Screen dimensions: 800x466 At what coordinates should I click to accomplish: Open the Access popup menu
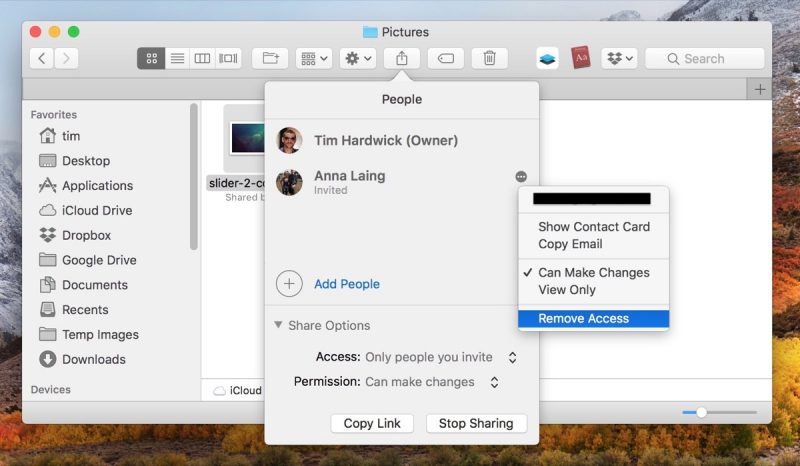point(442,357)
